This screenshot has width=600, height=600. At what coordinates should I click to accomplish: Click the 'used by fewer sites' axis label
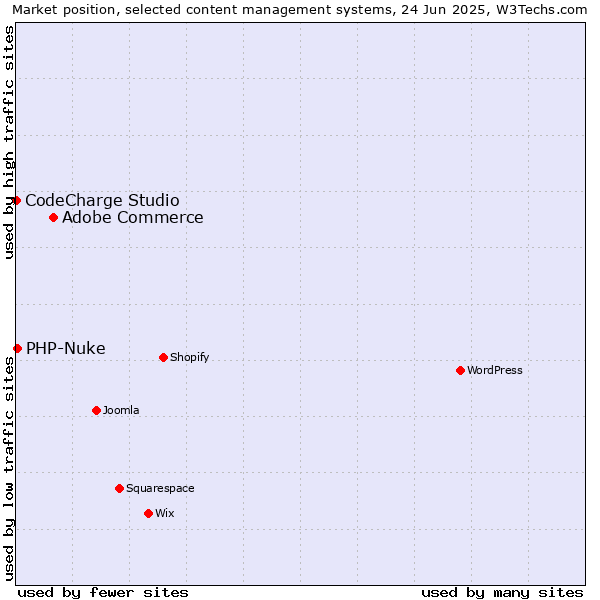coord(103,593)
